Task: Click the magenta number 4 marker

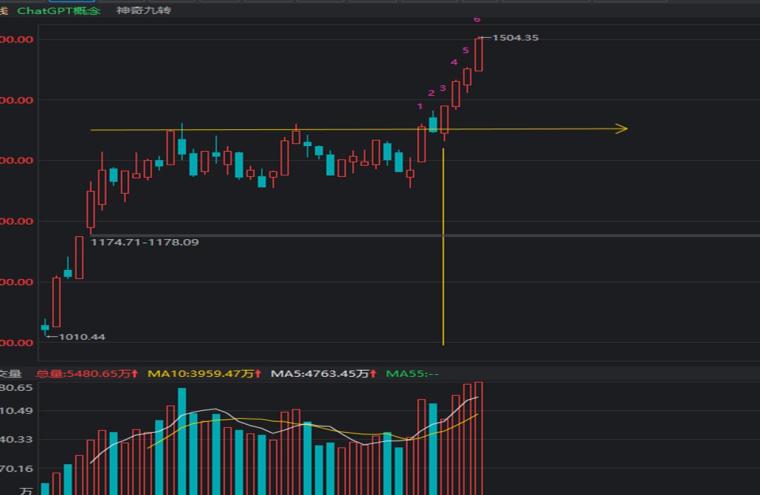Action: (x=454, y=63)
